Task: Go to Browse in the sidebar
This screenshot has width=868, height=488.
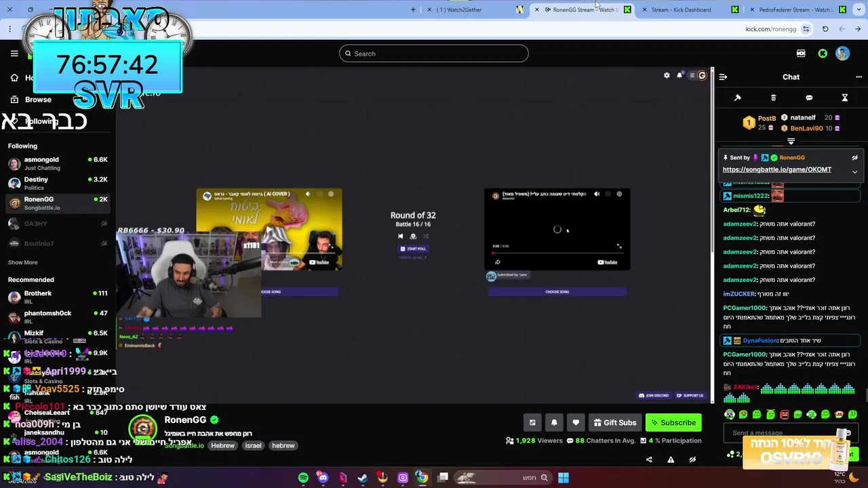Action: pos(38,99)
